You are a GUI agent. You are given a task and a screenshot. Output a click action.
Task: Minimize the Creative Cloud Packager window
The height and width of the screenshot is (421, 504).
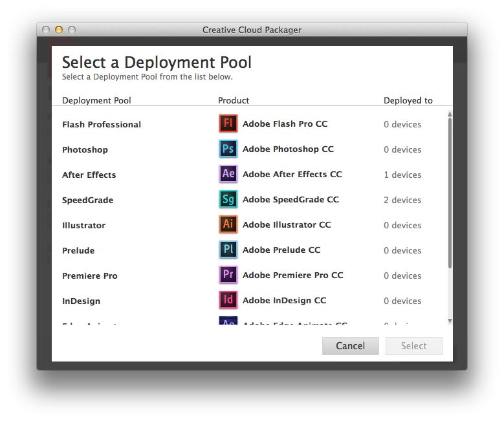59,30
